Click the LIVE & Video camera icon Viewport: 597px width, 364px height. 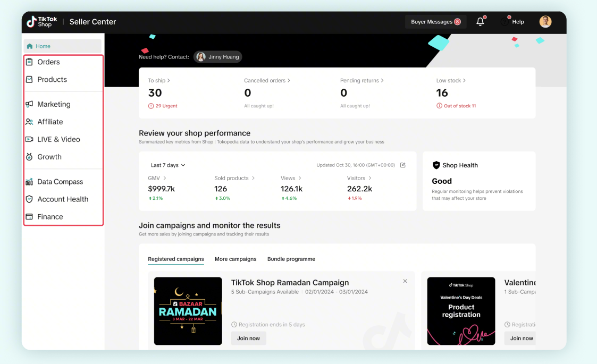tap(29, 139)
